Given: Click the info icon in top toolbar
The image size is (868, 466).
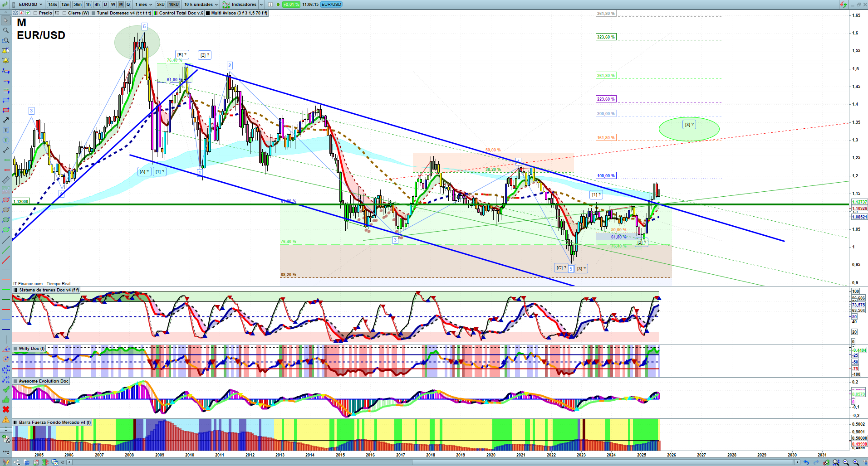Looking at the screenshot, I should [270, 5].
